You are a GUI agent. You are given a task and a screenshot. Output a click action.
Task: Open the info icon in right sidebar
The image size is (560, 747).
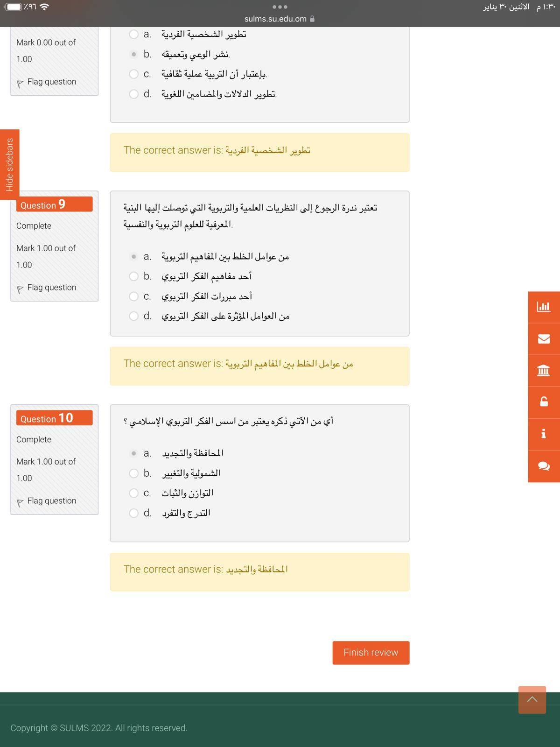[544, 434]
